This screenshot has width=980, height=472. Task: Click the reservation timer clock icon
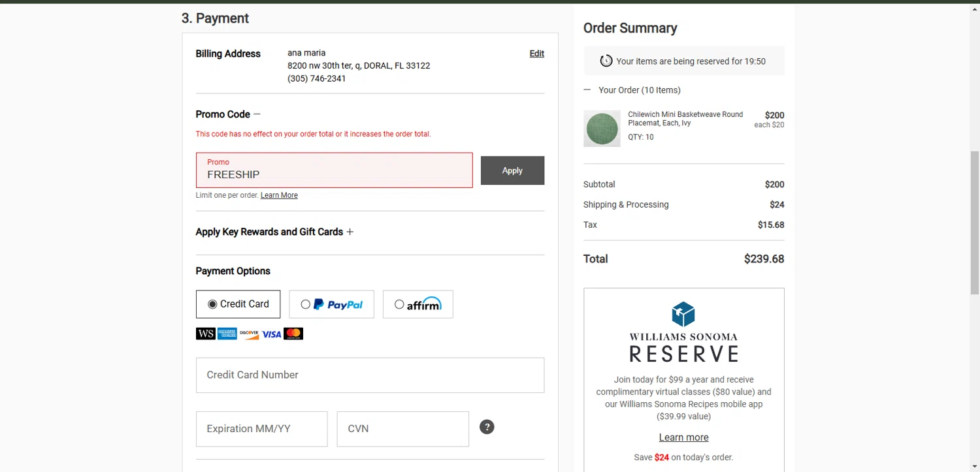tap(606, 61)
